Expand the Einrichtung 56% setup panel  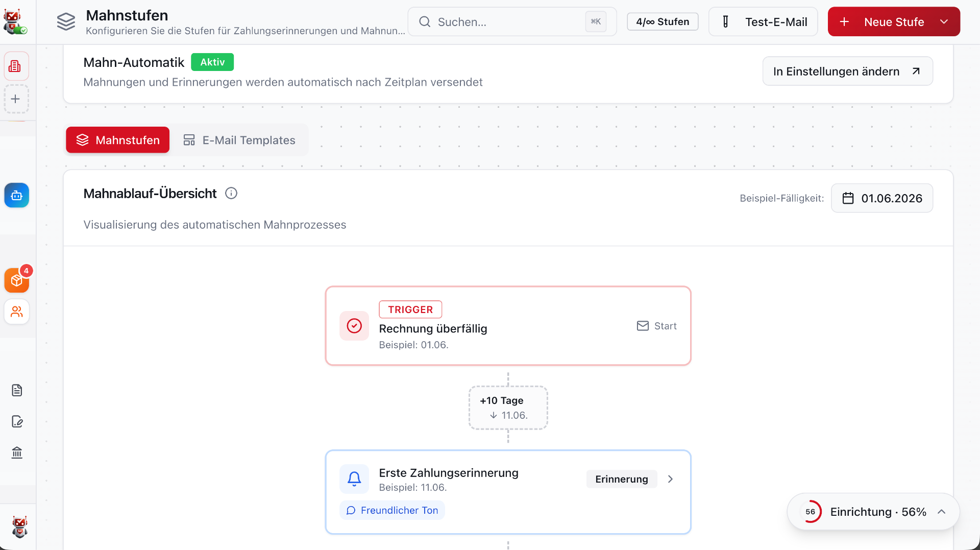(942, 512)
